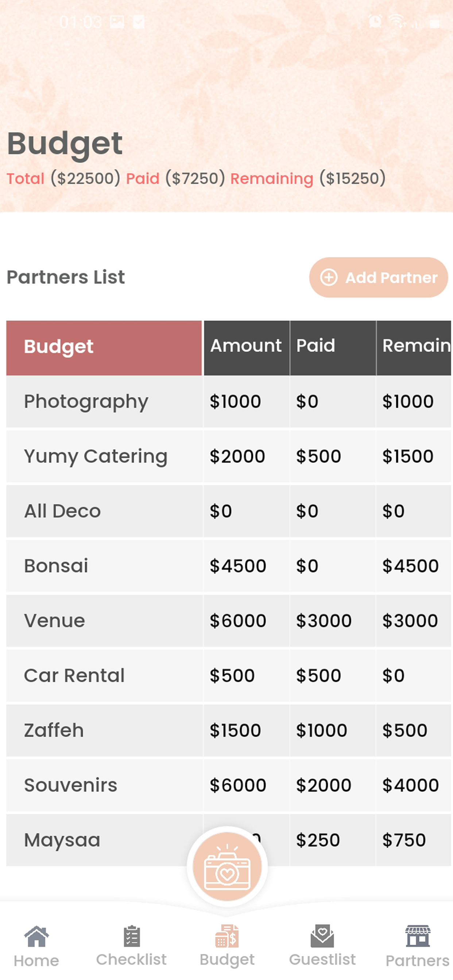
Task: Open Home via house icon
Action: 36,937
